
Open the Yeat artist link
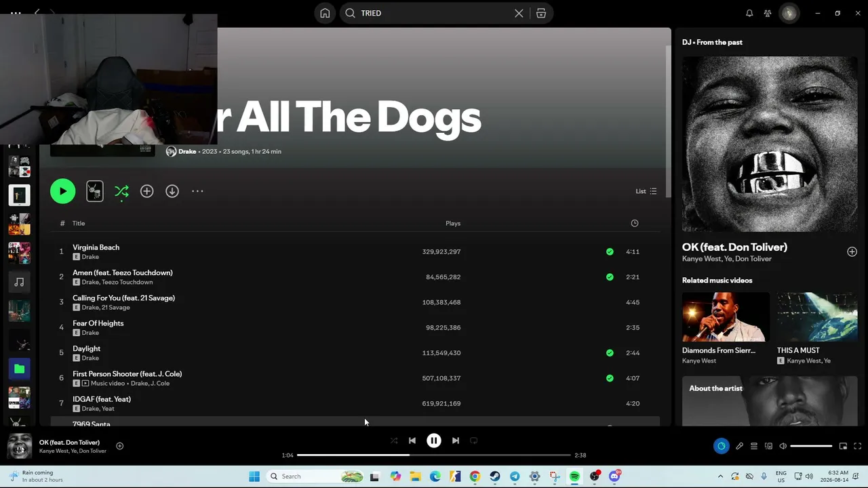pos(108,409)
